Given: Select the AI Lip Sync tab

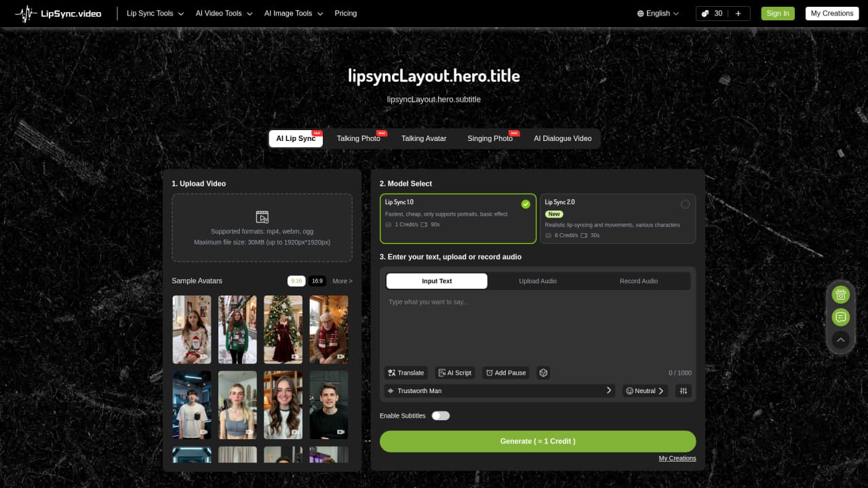Looking at the screenshot, I should click(x=296, y=138).
